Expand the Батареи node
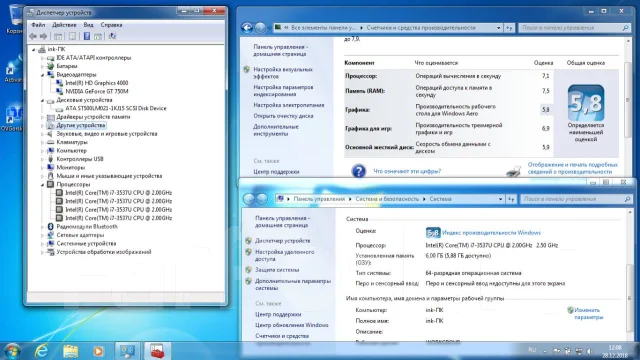This screenshot has height=360, width=640. pyautogui.click(x=42, y=66)
